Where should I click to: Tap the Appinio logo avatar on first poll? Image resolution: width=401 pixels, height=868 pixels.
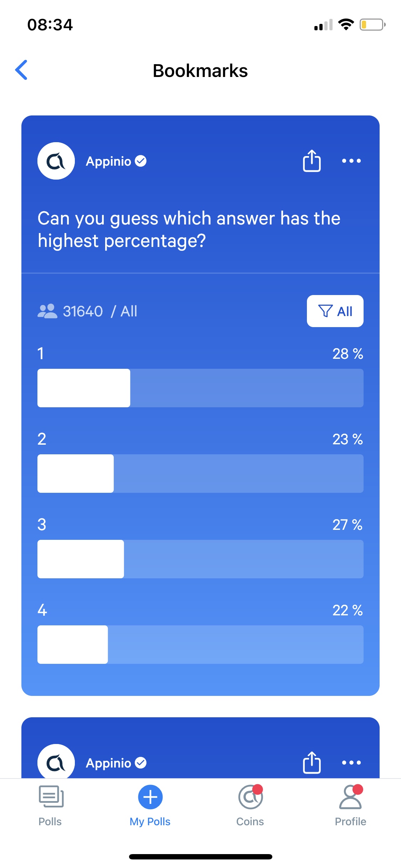pos(56,161)
